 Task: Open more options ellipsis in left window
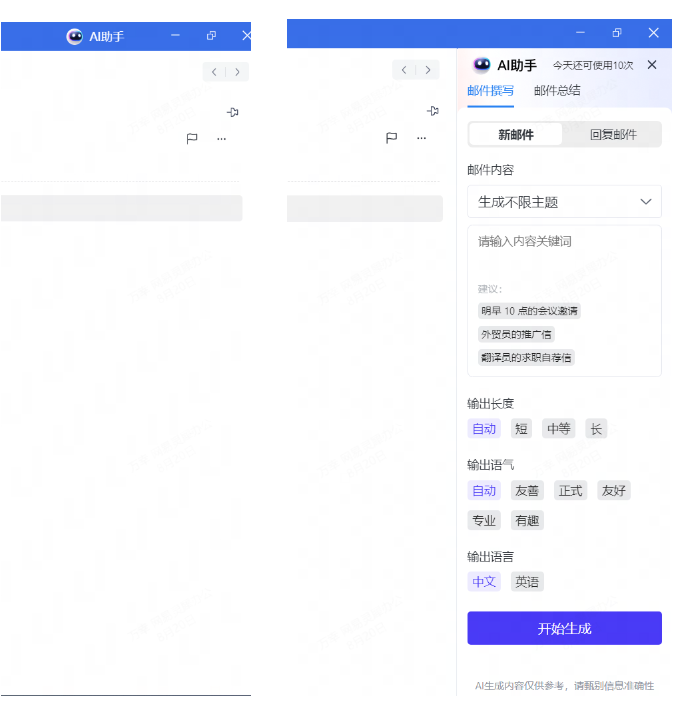pyautogui.click(x=221, y=139)
